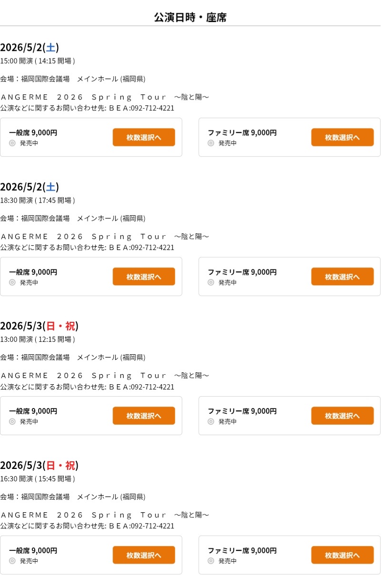387x588 pixels.
Task: Click the 2026/5/2 date heading above 15:00 開演
Action: coord(30,48)
